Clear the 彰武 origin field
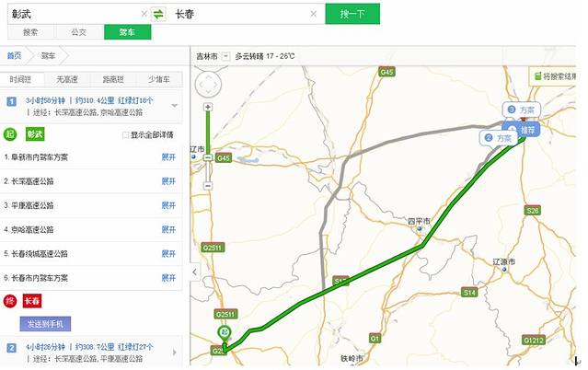The height and width of the screenshot is (370, 588). pos(144,14)
